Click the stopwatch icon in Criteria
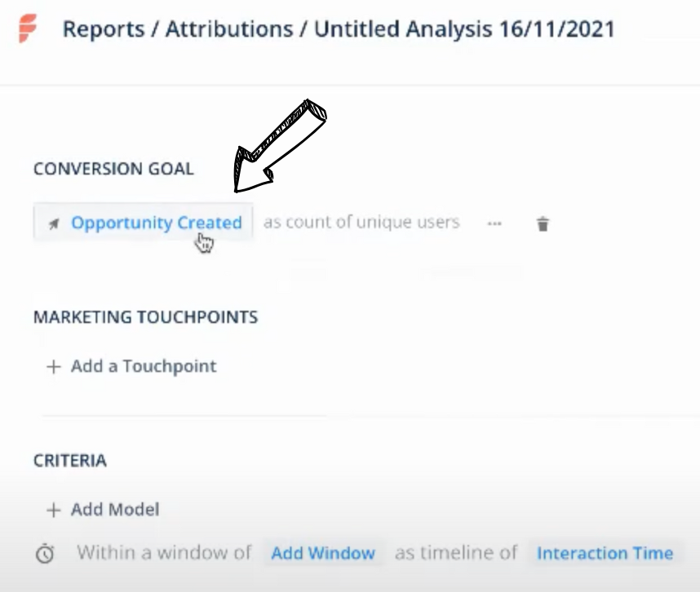Screen dimensions: 700x592 [x=45, y=553]
